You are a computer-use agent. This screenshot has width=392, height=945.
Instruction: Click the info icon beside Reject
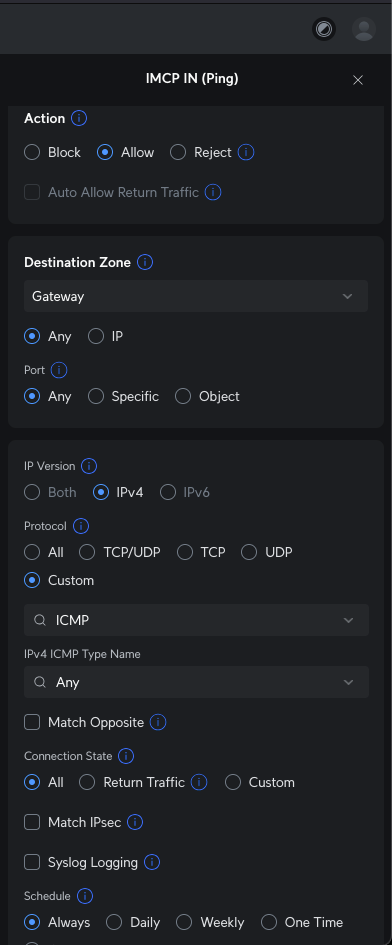[x=245, y=152]
